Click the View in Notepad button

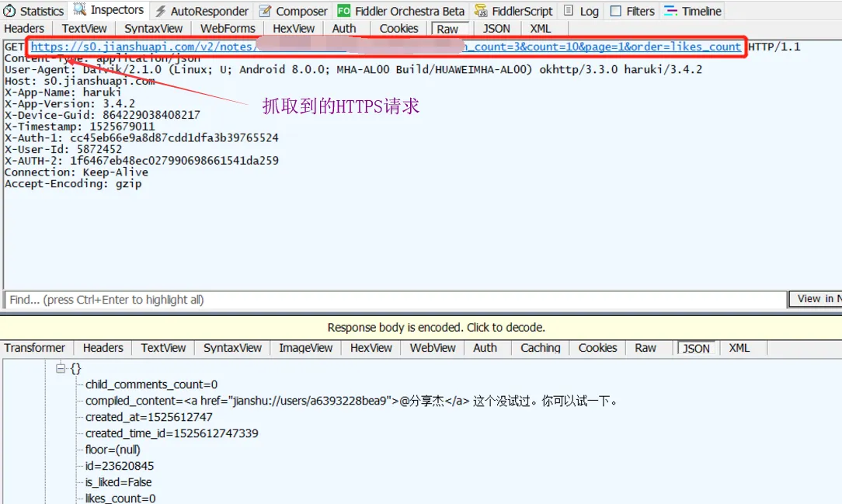click(x=817, y=299)
